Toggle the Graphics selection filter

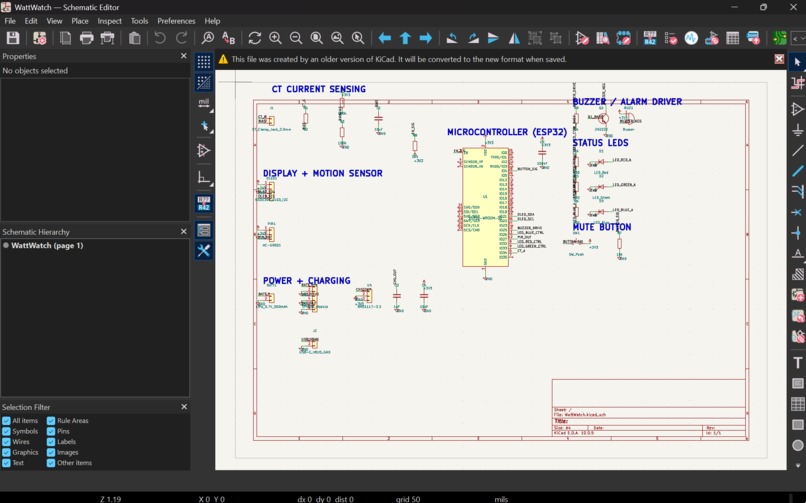coord(6,453)
